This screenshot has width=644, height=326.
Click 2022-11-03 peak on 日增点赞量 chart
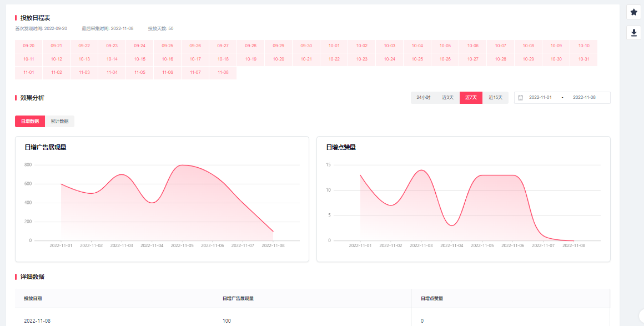[421, 170]
